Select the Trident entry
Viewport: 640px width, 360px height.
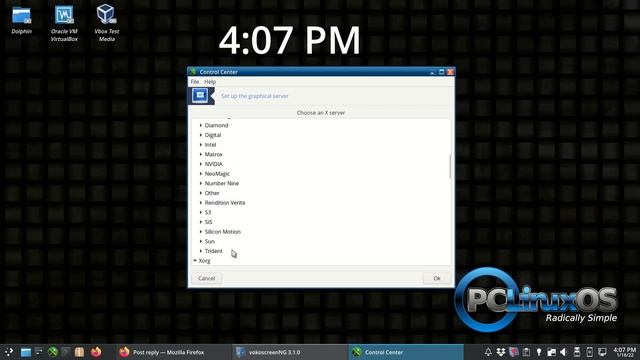click(x=213, y=251)
